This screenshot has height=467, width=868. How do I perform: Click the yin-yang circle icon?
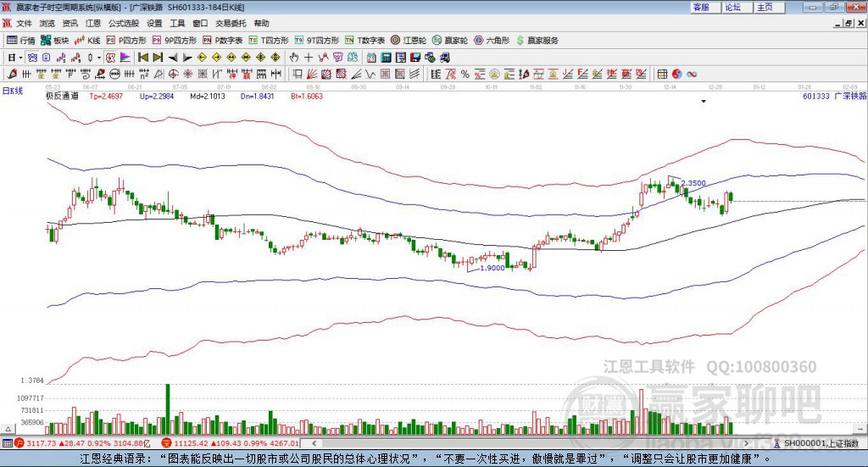point(676,74)
